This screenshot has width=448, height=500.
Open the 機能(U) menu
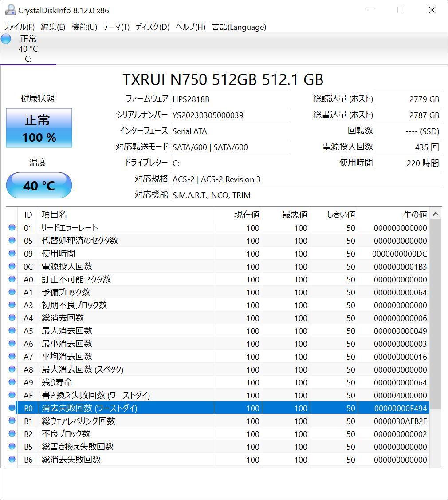(84, 27)
